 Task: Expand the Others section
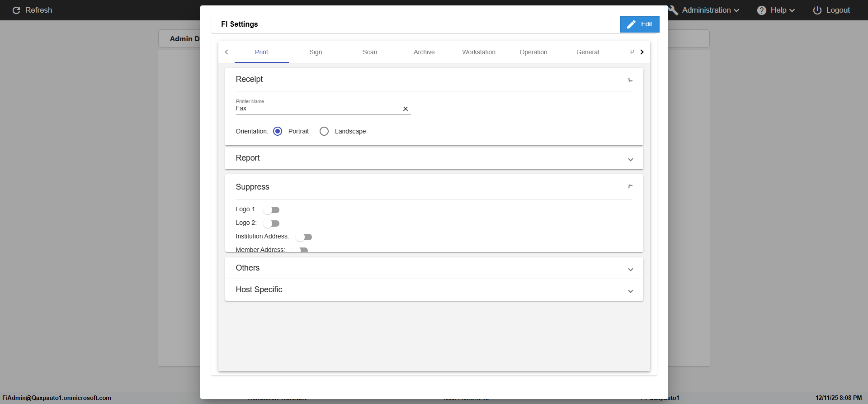coord(630,269)
